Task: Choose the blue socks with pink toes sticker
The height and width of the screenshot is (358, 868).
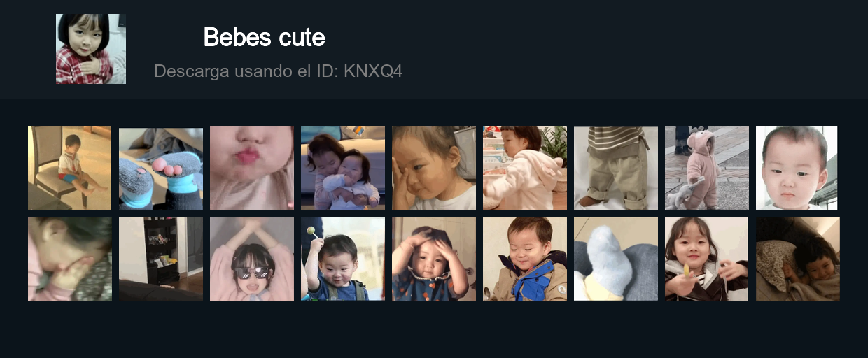Action: [161, 168]
